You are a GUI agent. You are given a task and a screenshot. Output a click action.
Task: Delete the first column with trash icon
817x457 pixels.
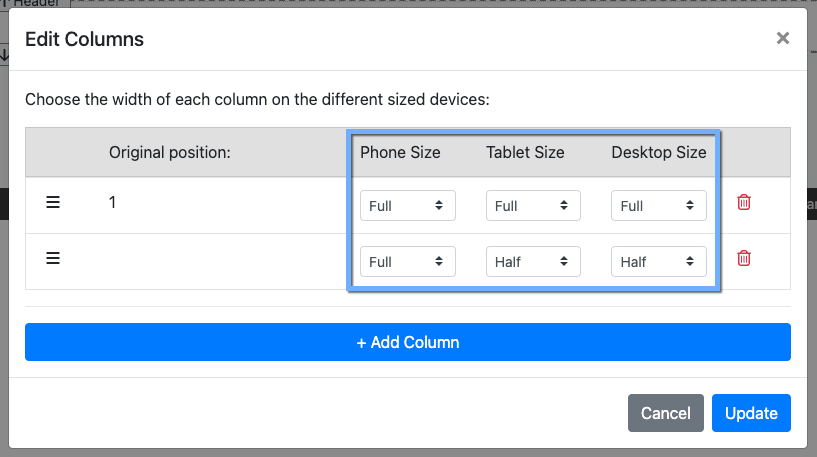pyautogui.click(x=744, y=202)
